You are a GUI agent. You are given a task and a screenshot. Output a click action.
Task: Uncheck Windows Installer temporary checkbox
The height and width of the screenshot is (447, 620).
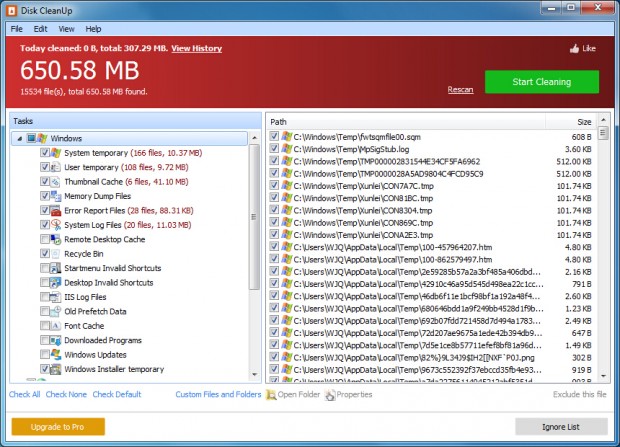point(45,369)
